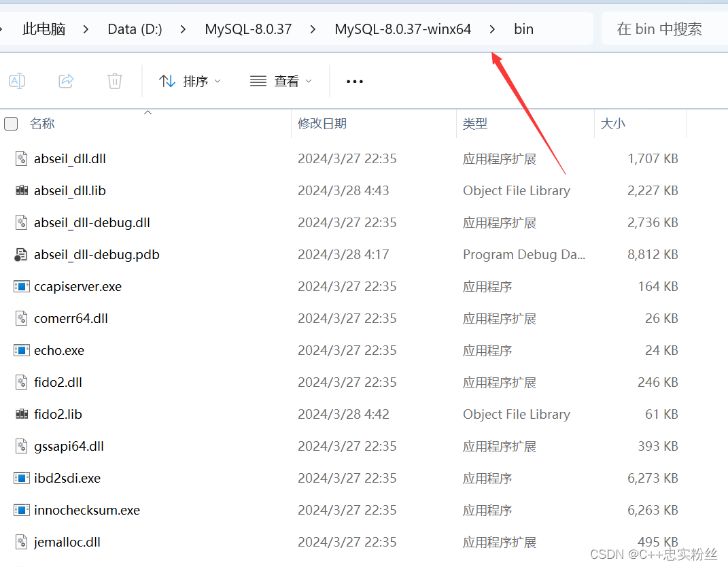Click the 393 KB size cell

coord(658,446)
